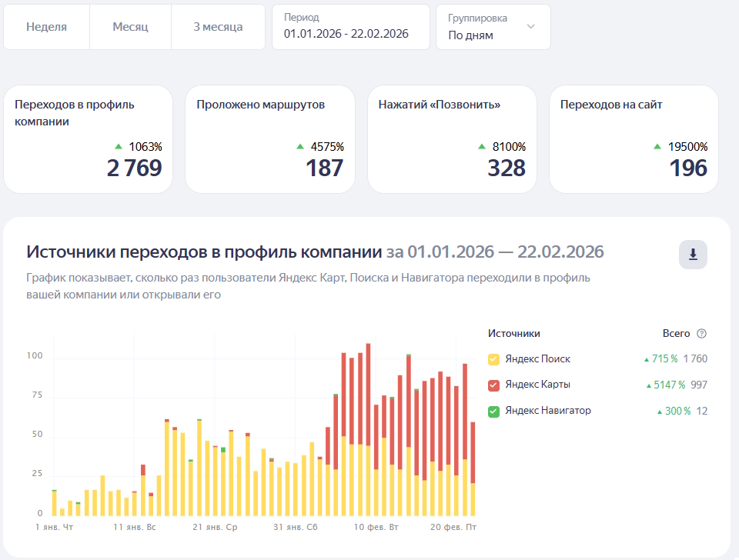Image resolution: width=739 pixels, height=560 pixels.
Task: Click the tallest chart bar near 10 фев
Action: tap(368, 429)
